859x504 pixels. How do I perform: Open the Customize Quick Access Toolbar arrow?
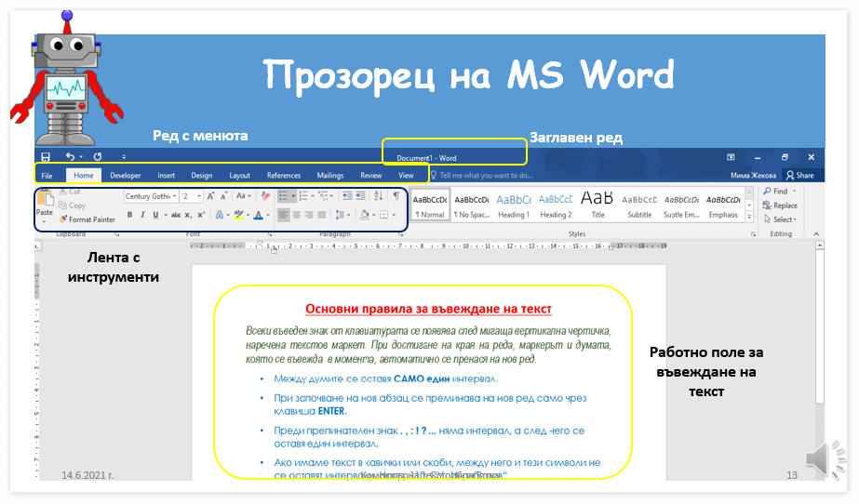[x=124, y=157]
